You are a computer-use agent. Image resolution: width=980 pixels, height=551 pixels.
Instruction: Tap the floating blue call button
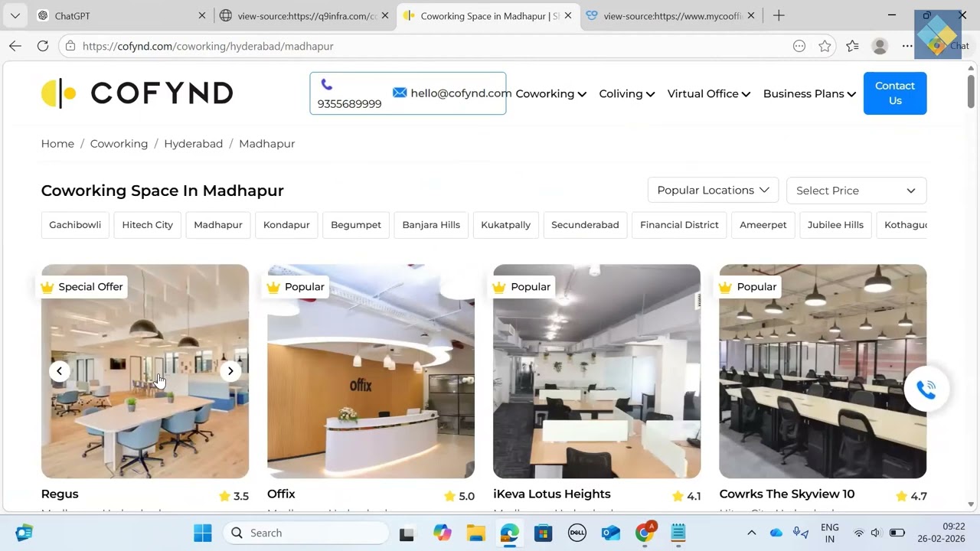pos(926,390)
